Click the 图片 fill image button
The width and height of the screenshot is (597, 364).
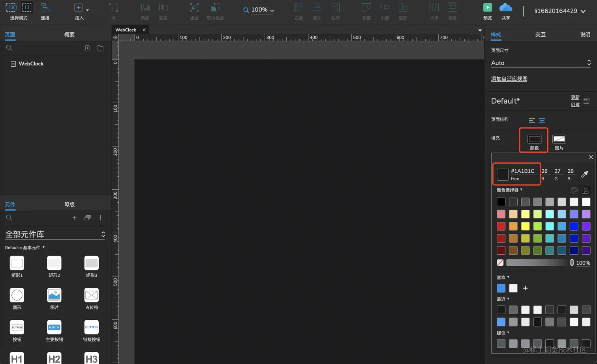point(559,139)
